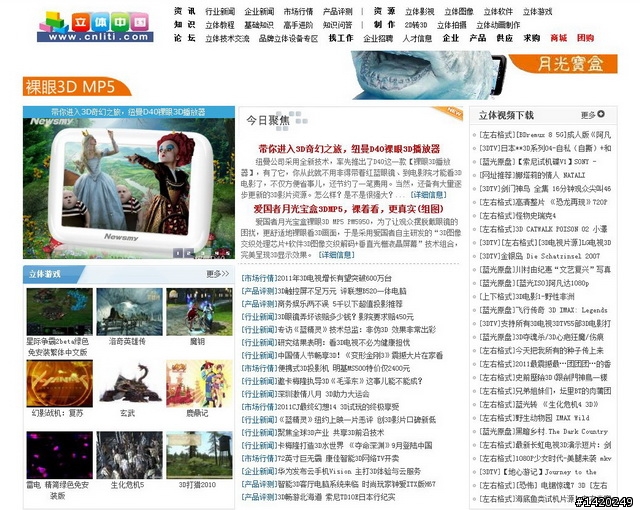The height and width of the screenshot is (510, 640).
Task: Open the 星际争霸2beta绿色 game thumbnail
Action: point(60,312)
